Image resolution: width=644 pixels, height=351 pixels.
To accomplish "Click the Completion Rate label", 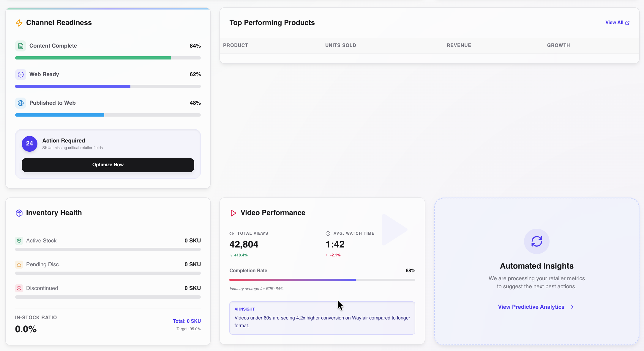I will pyautogui.click(x=248, y=271).
